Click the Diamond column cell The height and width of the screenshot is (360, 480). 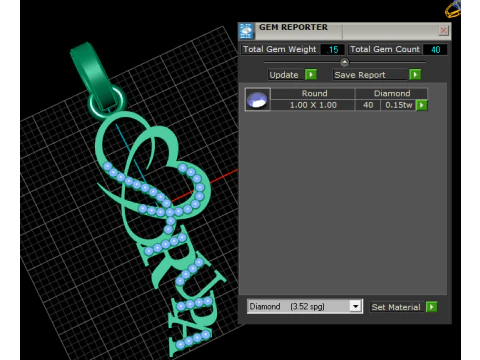pyautogui.click(x=392, y=93)
